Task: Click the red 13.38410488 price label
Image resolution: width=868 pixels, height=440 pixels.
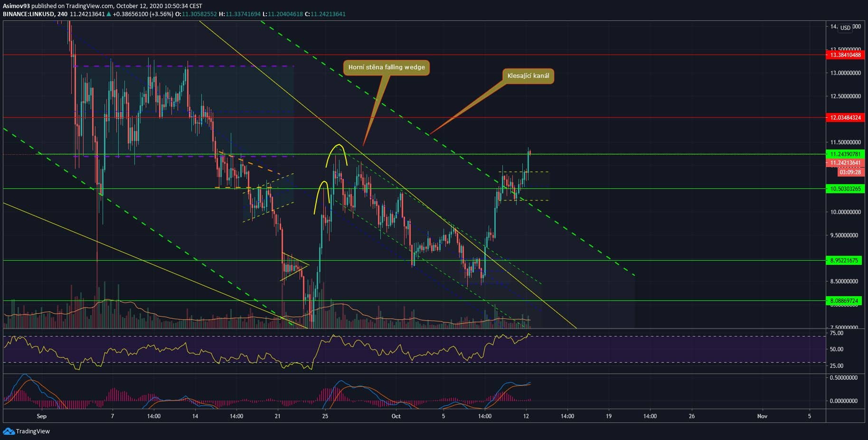Action: (845, 55)
